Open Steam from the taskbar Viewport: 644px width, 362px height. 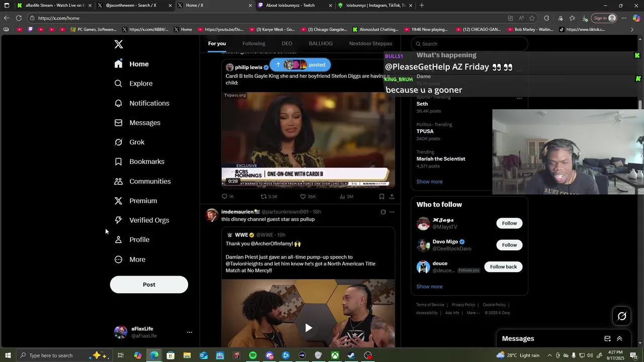[351, 355]
